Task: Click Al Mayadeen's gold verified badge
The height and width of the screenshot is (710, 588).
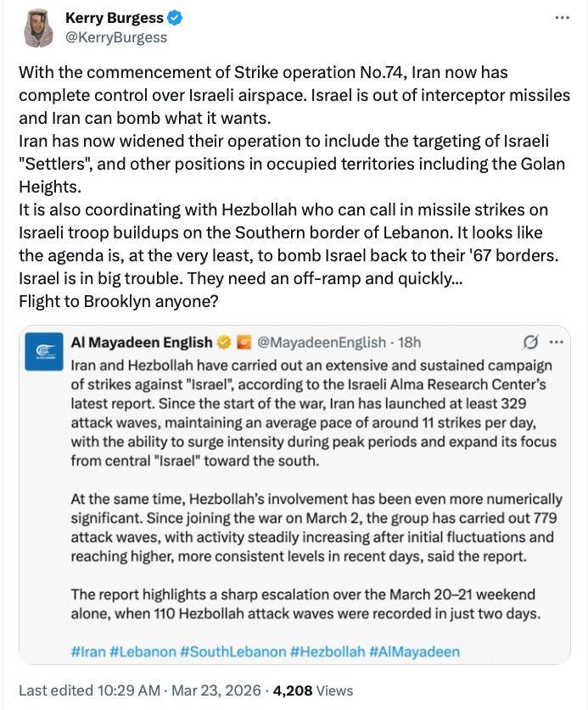Action: coord(225,343)
